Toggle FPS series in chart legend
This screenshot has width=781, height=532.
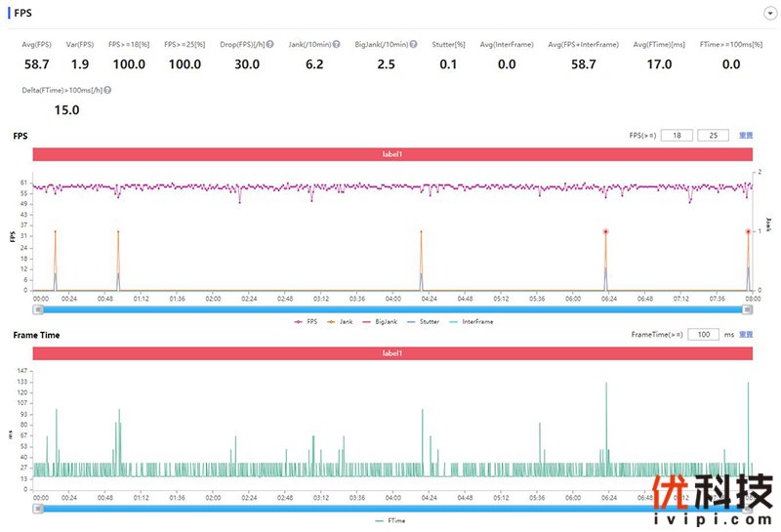305,321
